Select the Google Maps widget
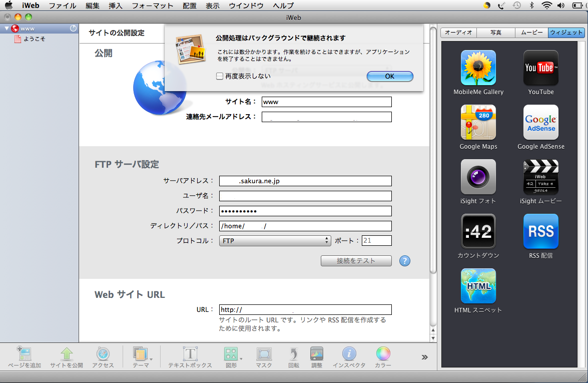Screen dimensions: 588x383 pos(478,122)
